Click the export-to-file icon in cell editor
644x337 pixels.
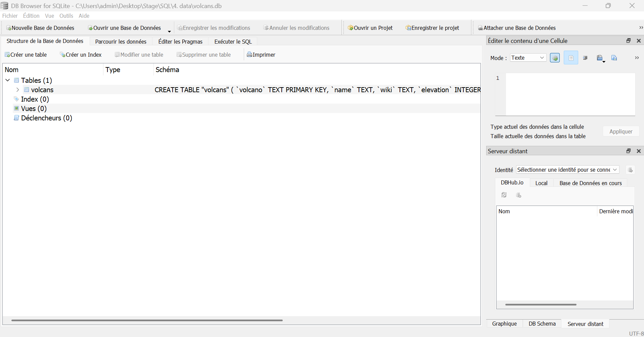click(614, 58)
